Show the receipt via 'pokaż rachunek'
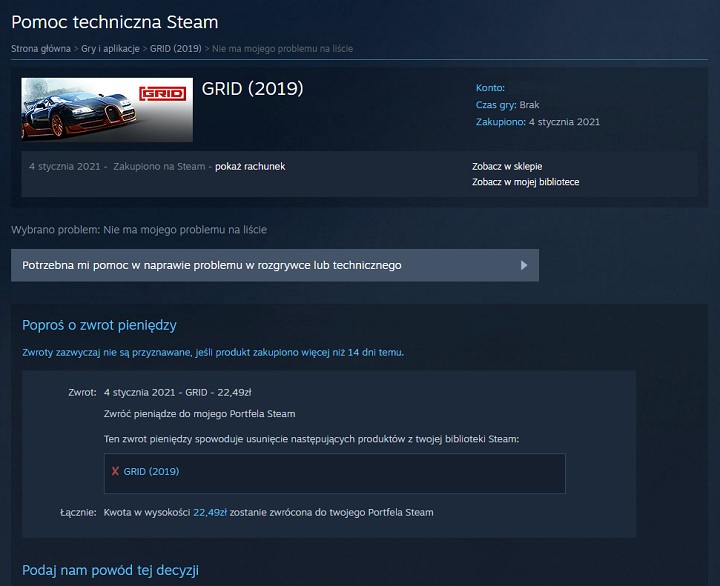Image resolution: width=720 pixels, height=586 pixels. pos(250,166)
